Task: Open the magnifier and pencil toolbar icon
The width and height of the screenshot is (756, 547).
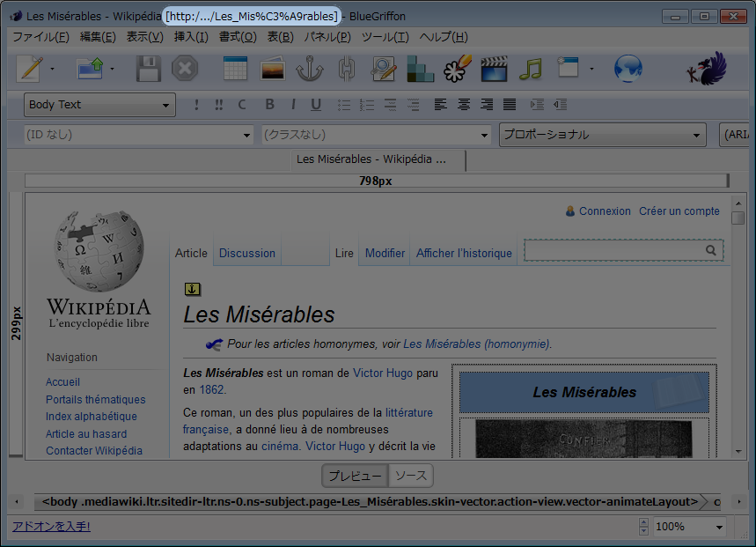Action: tap(384, 69)
